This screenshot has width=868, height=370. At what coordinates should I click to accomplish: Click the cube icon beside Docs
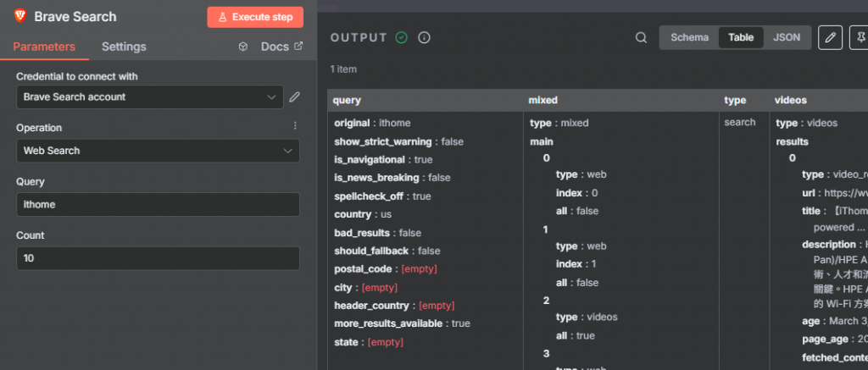243,47
